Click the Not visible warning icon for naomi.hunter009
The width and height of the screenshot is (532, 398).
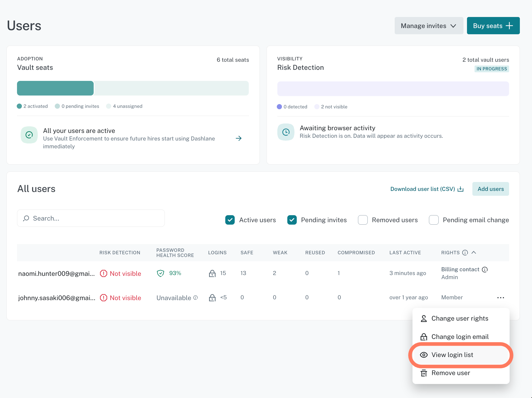[104, 273]
